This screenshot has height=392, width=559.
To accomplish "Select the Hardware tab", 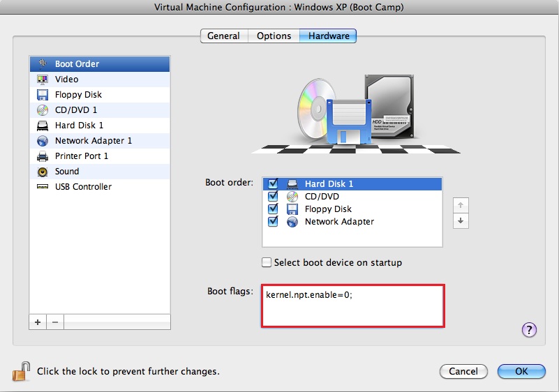I will click(x=328, y=36).
